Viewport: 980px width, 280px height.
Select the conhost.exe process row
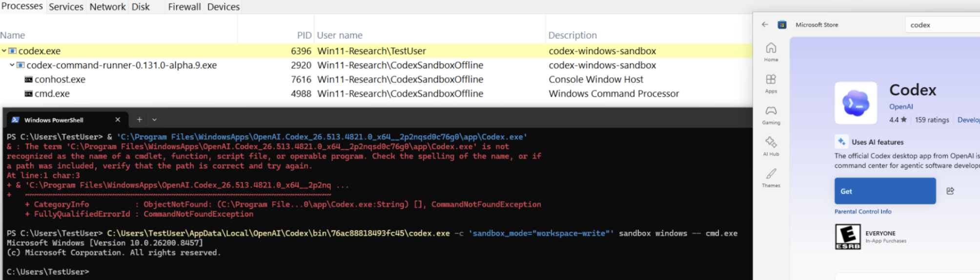pos(376,79)
